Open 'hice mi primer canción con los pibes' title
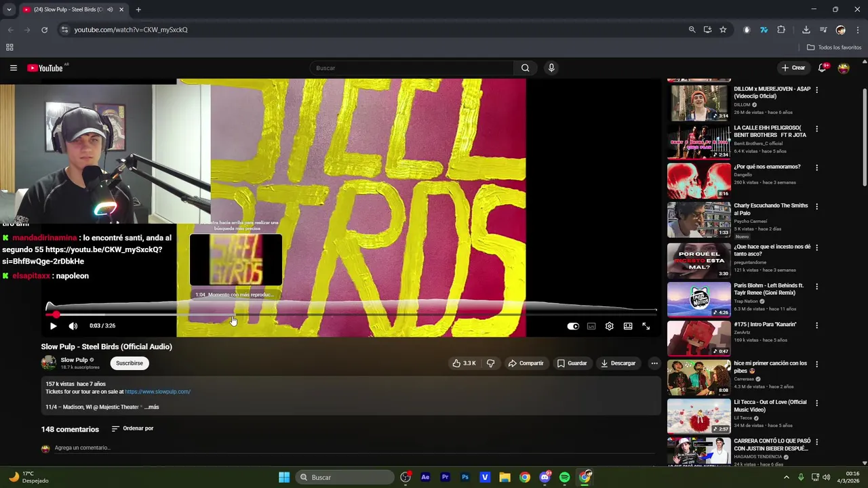The image size is (868, 488). (x=770, y=367)
